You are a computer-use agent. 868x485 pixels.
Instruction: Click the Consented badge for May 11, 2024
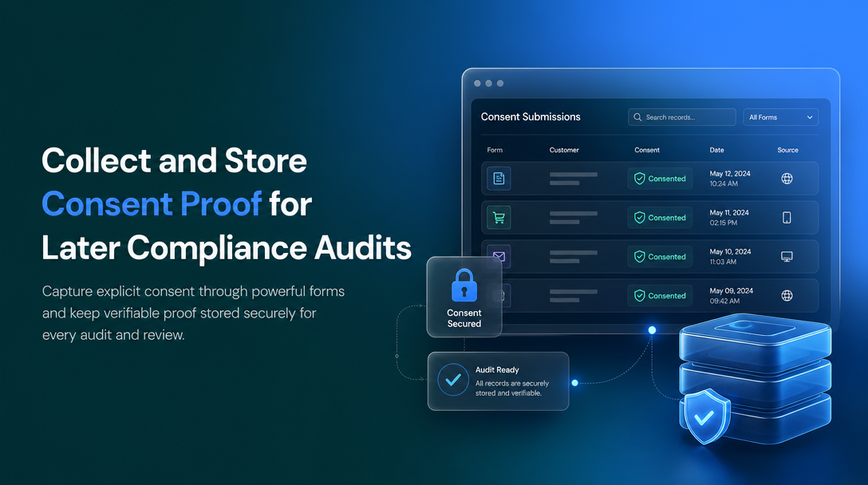pos(660,218)
